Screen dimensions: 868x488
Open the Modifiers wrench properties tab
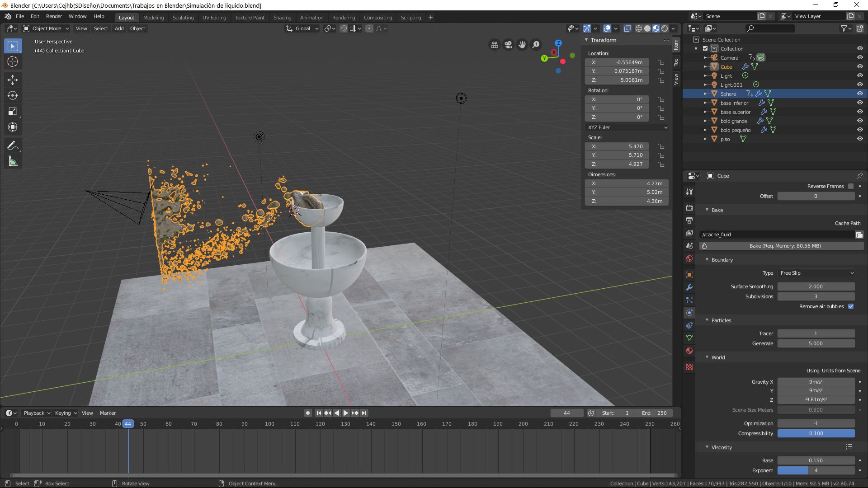pyautogui.click(x=689, y=287)
